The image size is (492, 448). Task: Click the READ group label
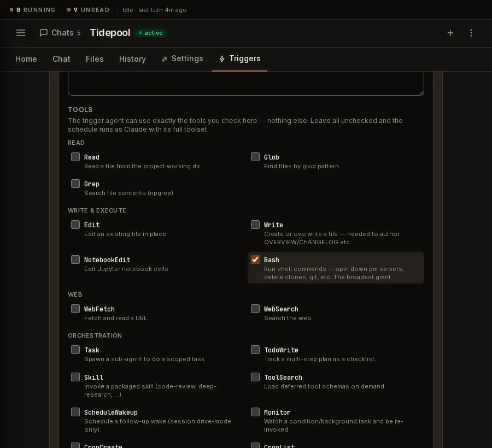coord(76,143)
